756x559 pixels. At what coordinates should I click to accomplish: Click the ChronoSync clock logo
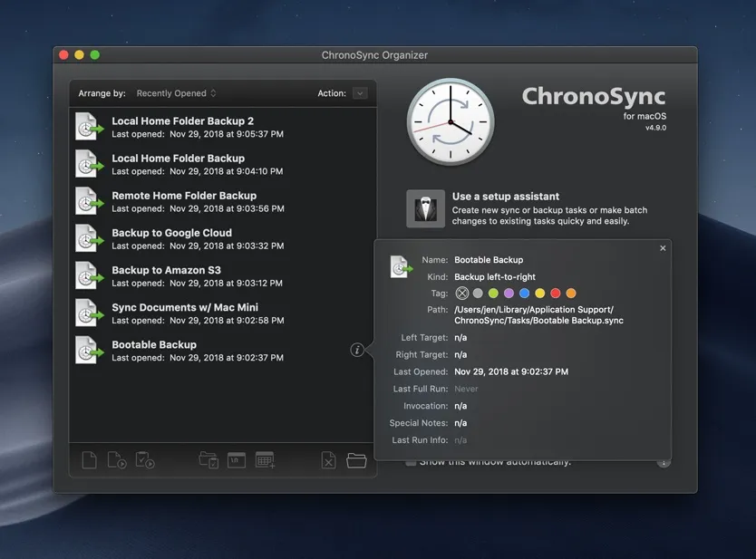(451, 122)
